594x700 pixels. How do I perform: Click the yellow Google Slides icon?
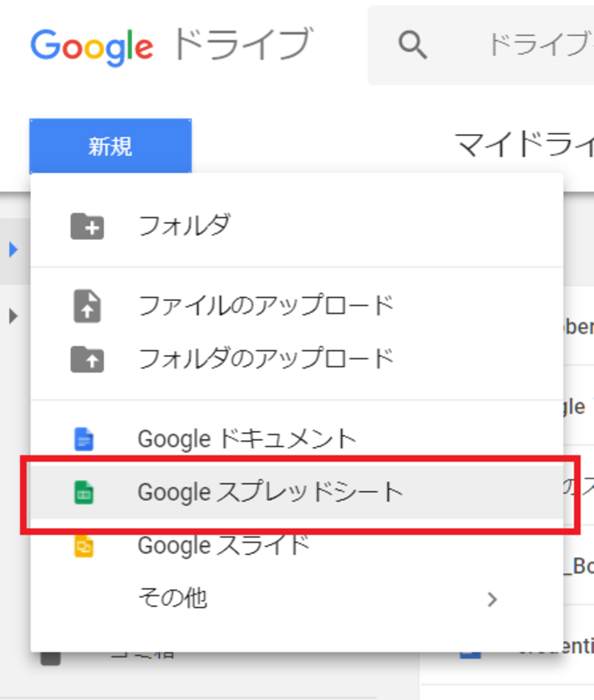coord(84,546)
